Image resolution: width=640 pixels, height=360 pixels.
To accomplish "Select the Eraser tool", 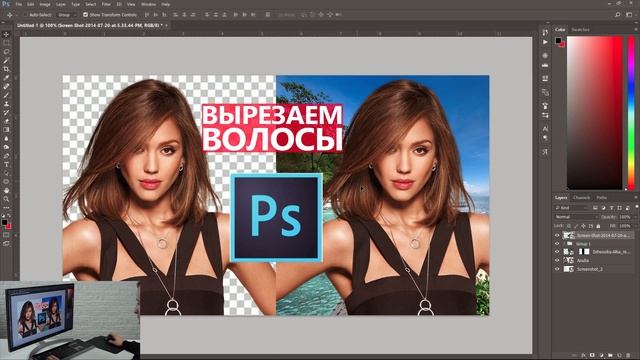I will [6, 121].
